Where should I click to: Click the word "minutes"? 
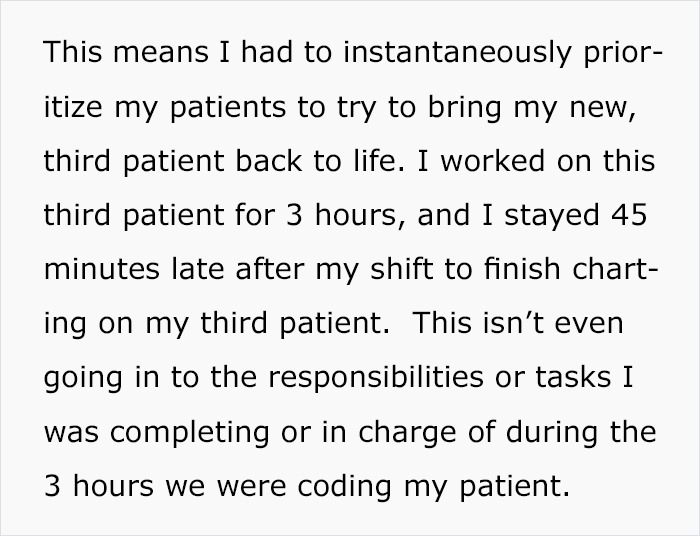click(x=101, y=270)
